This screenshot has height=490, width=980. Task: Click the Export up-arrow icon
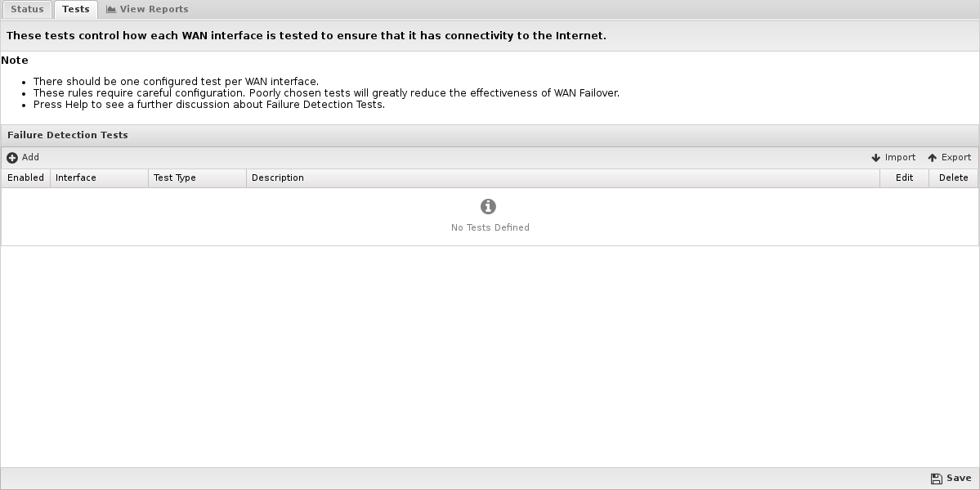click(x=932, y=158)
